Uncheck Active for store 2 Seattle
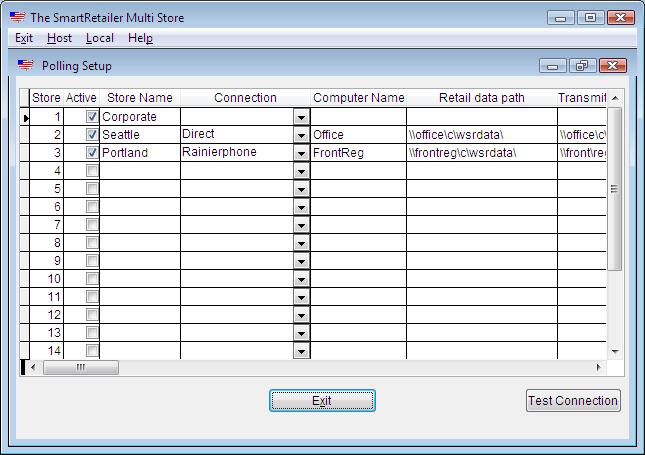 pyautogui.click(x=92, y=135)
